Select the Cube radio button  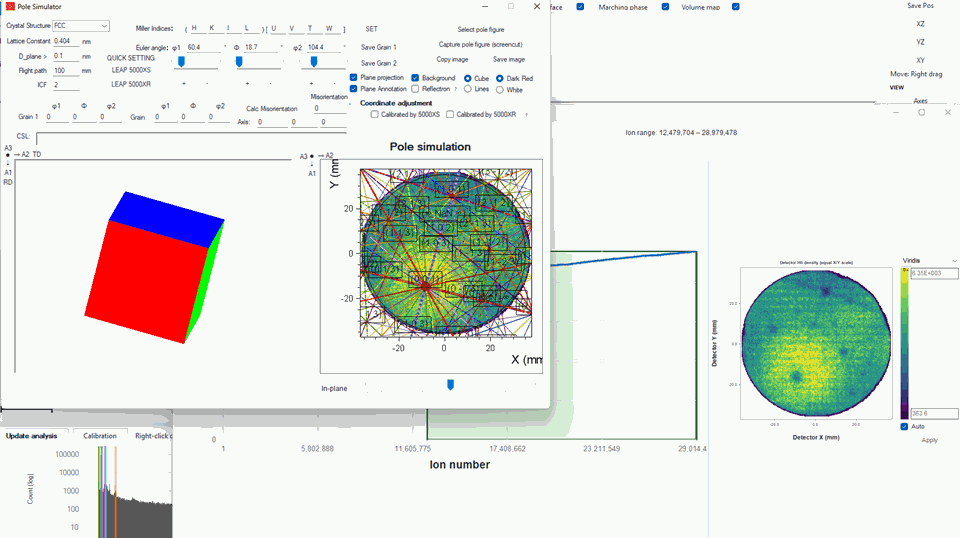coord(468,78)
